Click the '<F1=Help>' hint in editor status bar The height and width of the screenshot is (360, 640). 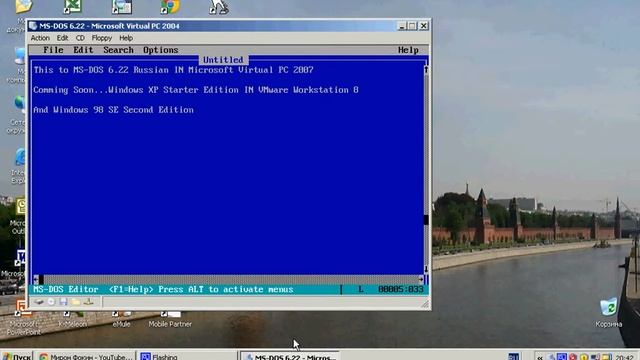click(131, 289)
